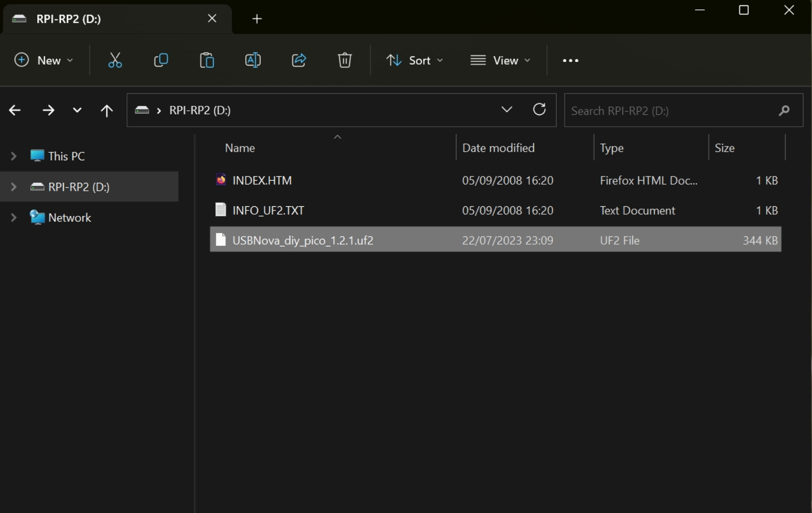Image resolution: width=812 pixels, height=513 pixels.
Task: Click the date cell of INFO_UF2.TXT
Action: point(507,211)
